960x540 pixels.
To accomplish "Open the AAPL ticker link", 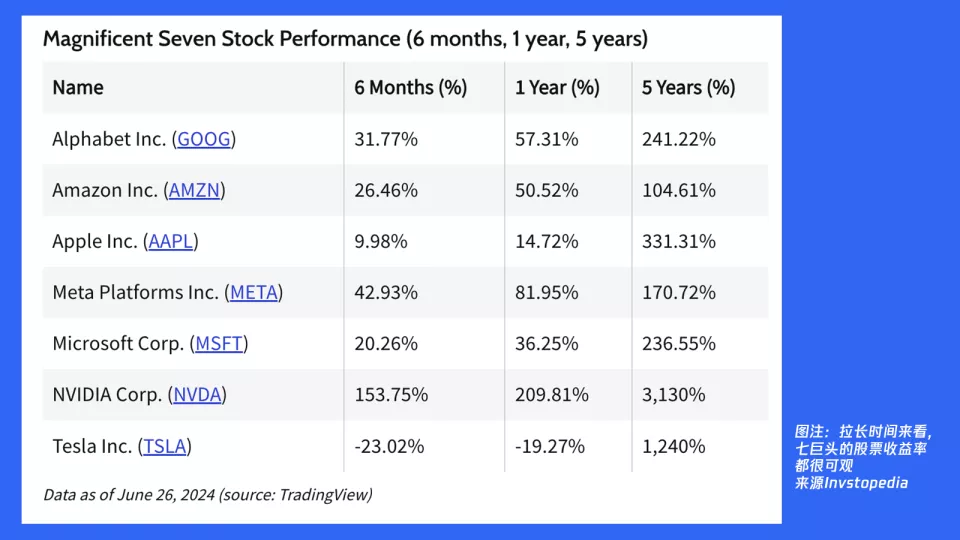I will point(171,241).
